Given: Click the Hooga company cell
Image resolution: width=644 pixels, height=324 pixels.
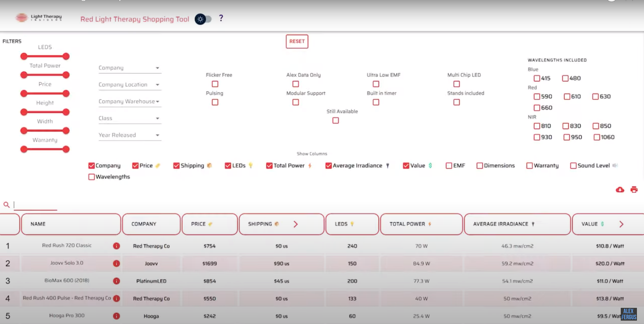Looking at the screenshot, I should click(151, 316).
